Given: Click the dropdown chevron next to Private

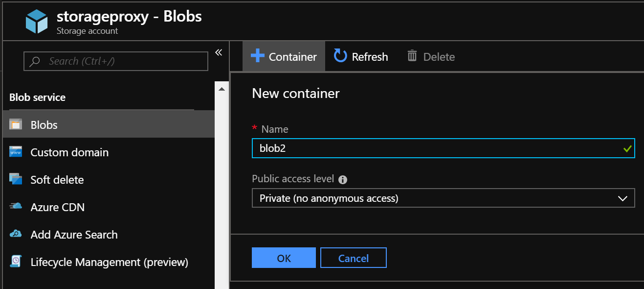Looking at the screenshot, I should click(622, 198).
